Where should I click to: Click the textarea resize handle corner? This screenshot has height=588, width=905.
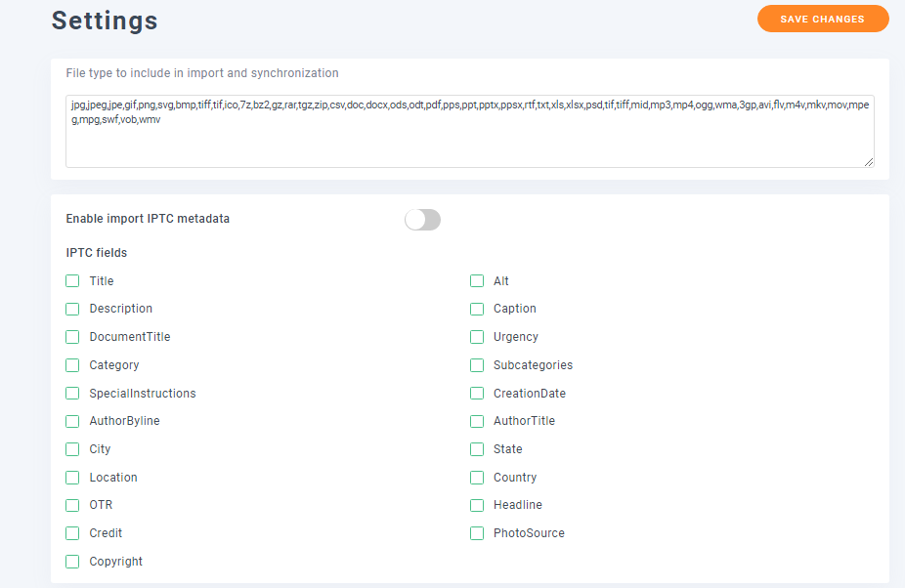click(869, 162)
